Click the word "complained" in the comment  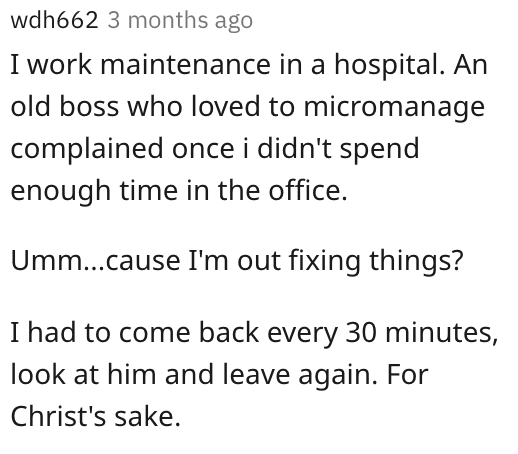(87, 150)
